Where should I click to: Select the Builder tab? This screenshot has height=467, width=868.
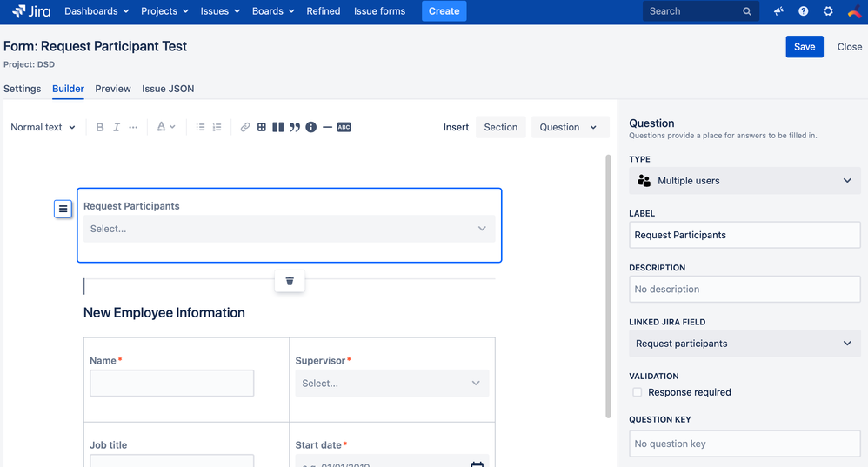point(68,89)
